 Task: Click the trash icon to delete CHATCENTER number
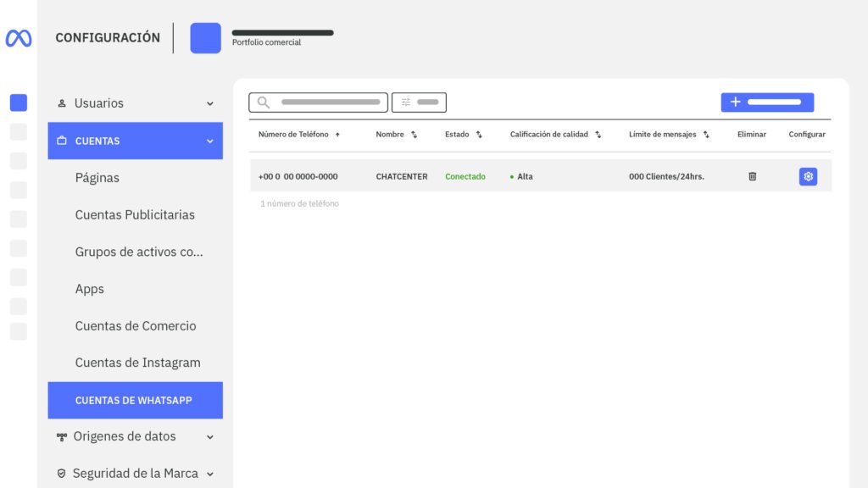pyautogui.click(x=752, y=176)
